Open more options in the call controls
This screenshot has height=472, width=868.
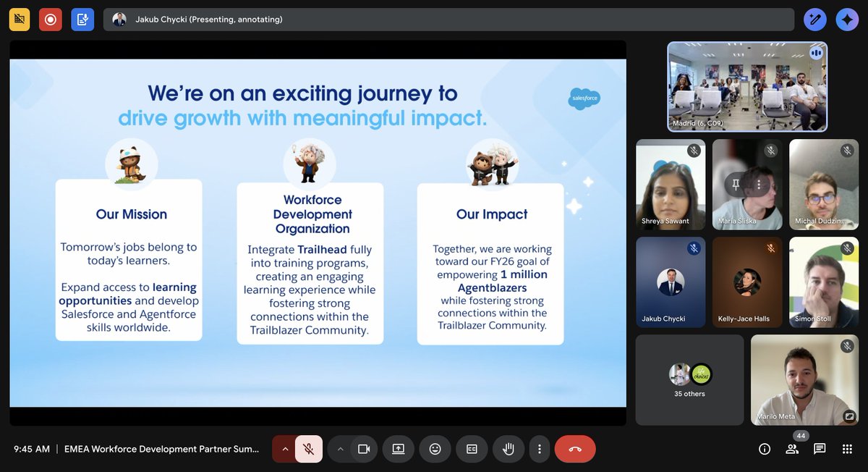(x=540, y=449)
